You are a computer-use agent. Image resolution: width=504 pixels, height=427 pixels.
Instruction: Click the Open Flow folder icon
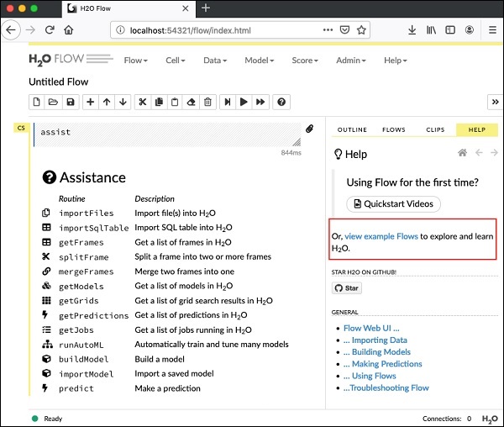click(x=53, y=102)
